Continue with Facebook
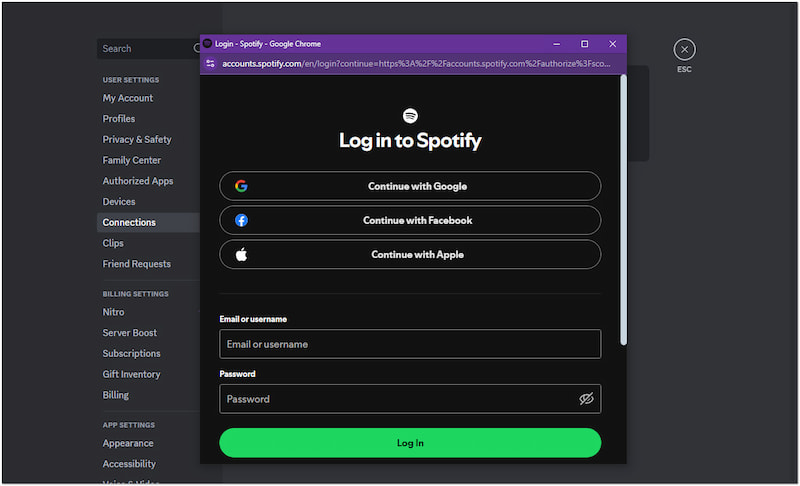 click(x=410, y=220)
